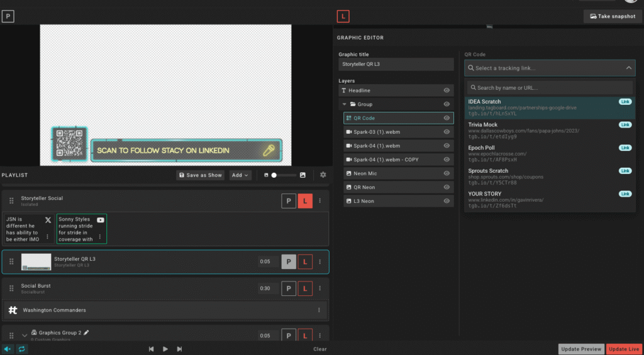The height and width of the screenshot is (355, 644).
Task: Select the Spark-03 (1).webm video layer
Action: (x=398, y=132)
